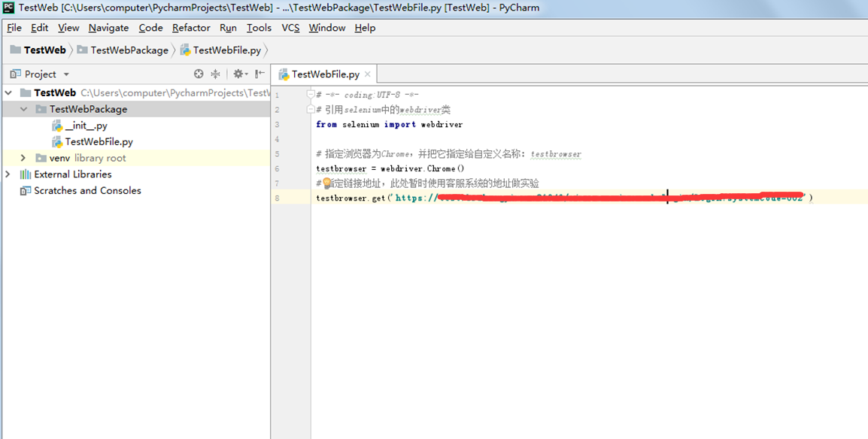Open the Edit menu
The width and height of the screenshot is (868, 439).
[39, 28]
